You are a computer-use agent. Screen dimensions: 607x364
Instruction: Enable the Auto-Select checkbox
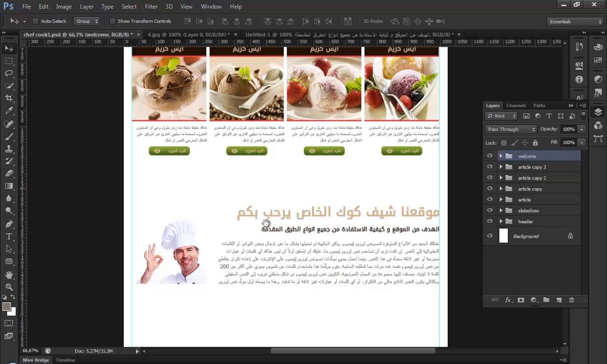35,21
